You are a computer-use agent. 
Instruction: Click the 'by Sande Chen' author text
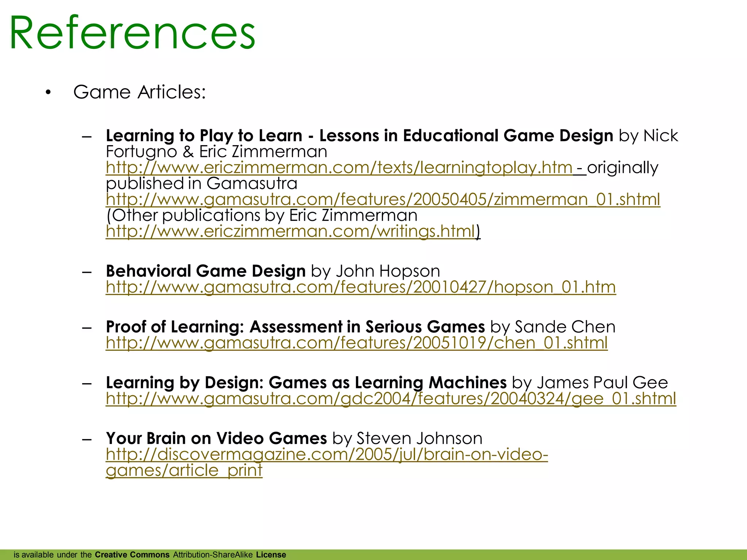coord(553,327)
